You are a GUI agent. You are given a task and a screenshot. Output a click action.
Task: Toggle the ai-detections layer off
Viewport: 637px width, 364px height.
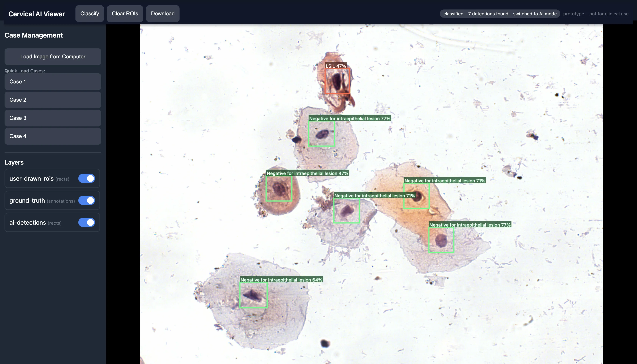point(86,222)
